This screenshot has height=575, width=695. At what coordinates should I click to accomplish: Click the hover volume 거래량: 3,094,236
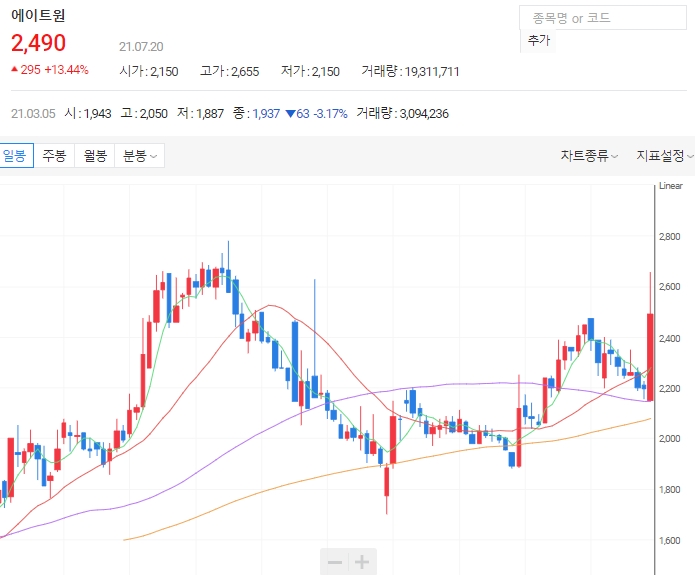coord(402,113)
